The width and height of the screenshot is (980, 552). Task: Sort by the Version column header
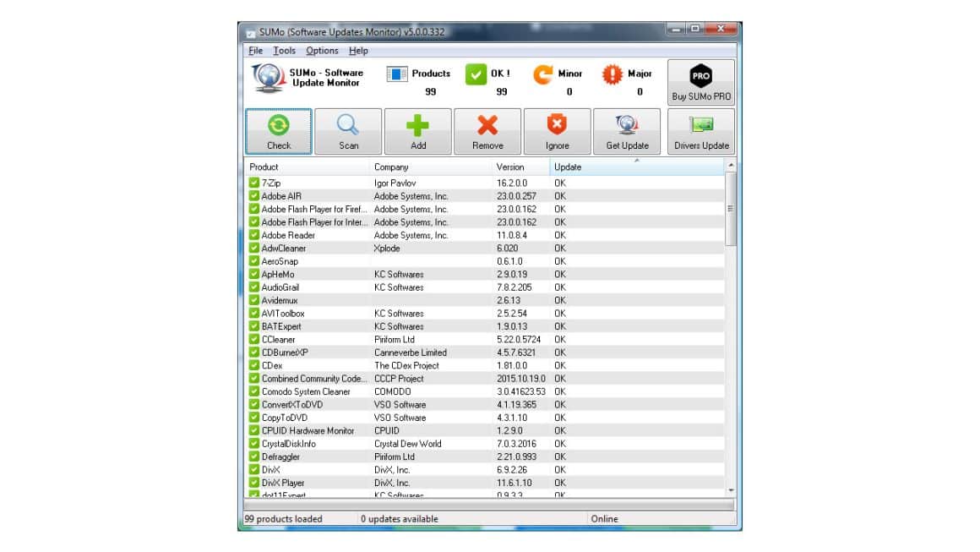point(521,167)
